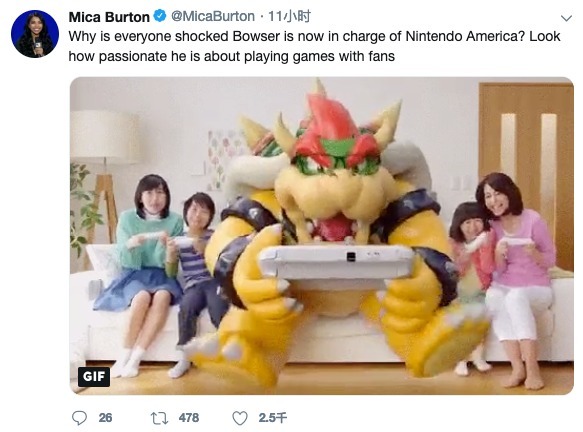Click the blue verified badge
Screen dimensions: 583x432
pos(160,16)
